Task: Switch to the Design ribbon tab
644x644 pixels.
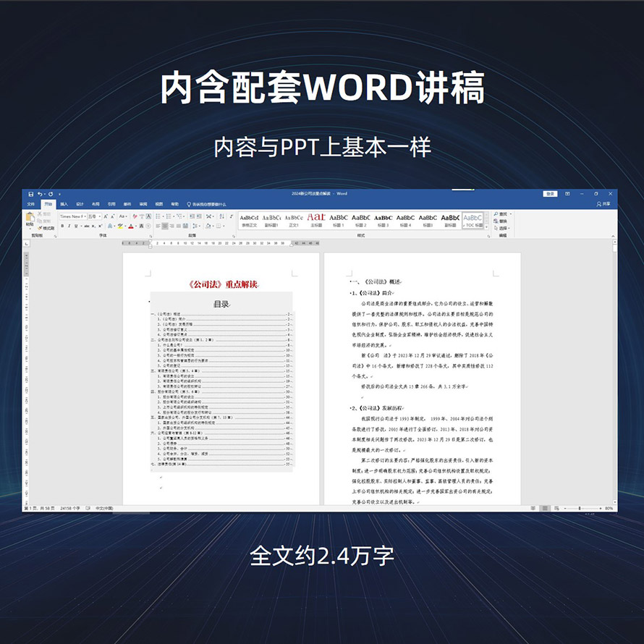Action: pos(80,204)
